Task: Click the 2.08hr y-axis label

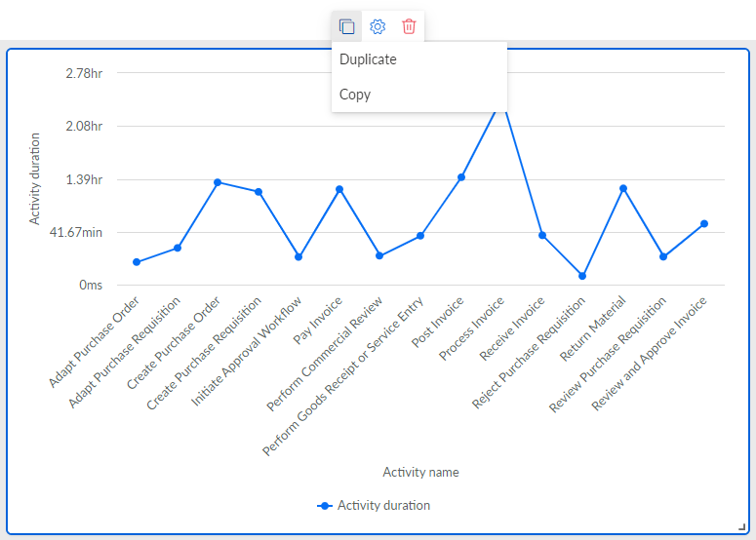Action: (84, 126)
